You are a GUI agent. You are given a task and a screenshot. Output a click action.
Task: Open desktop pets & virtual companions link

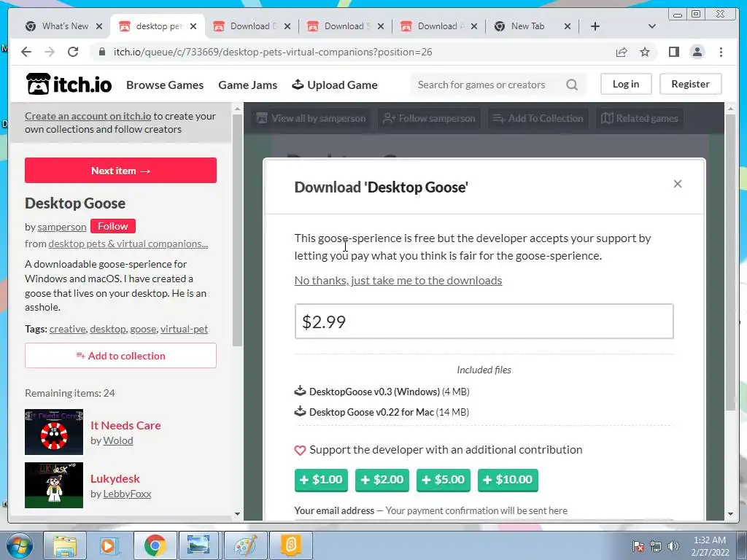coord(128,244)
